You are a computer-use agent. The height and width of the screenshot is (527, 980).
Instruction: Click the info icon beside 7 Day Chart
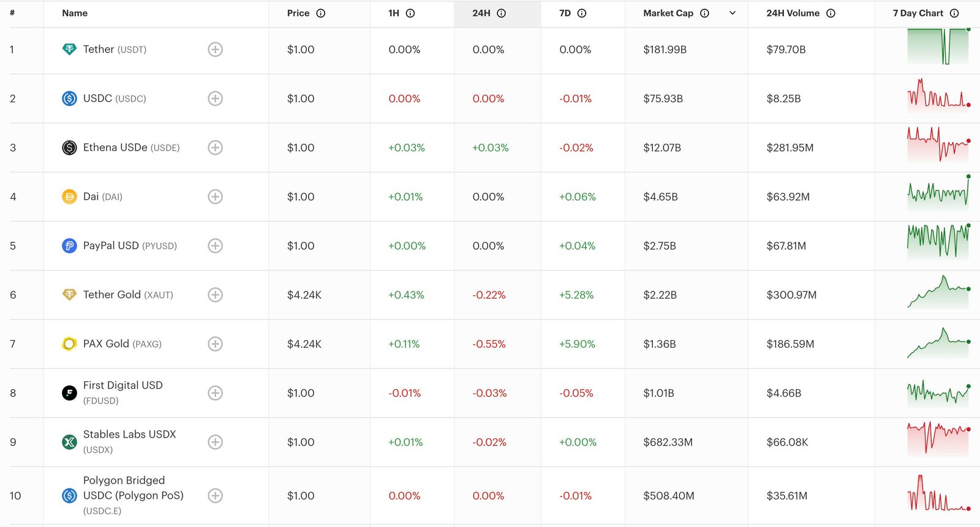point(954,13)
